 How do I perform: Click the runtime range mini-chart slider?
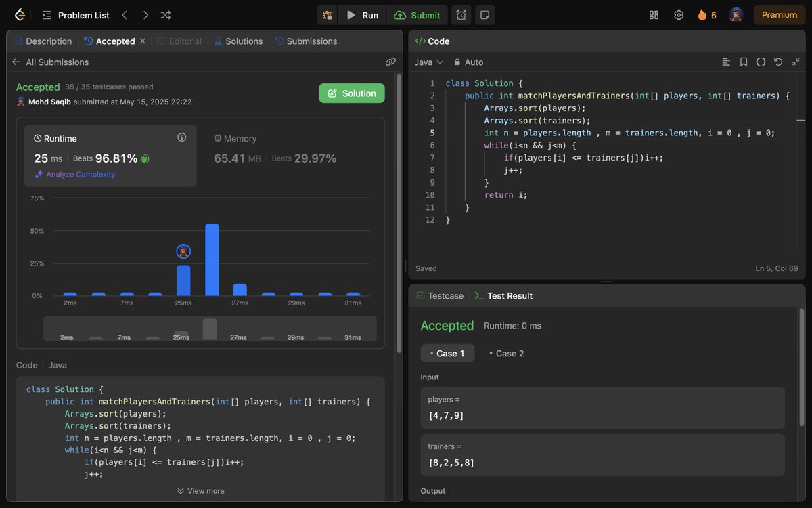(210, 329)
